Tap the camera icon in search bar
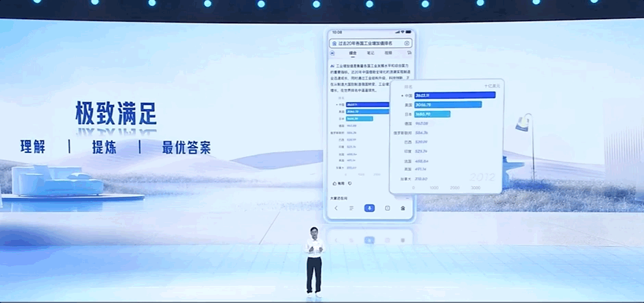This screenshot has height=303, width=644. pyautogui.click(x=407, y=43)
